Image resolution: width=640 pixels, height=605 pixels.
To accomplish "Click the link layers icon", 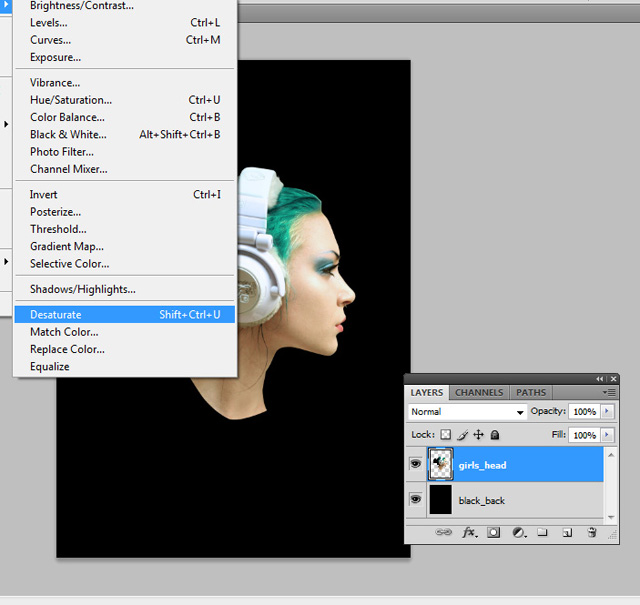I will (444, 533).
